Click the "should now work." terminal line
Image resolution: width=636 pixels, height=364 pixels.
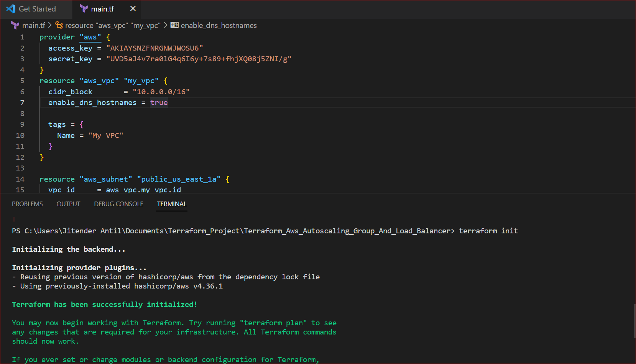point(45,341)
